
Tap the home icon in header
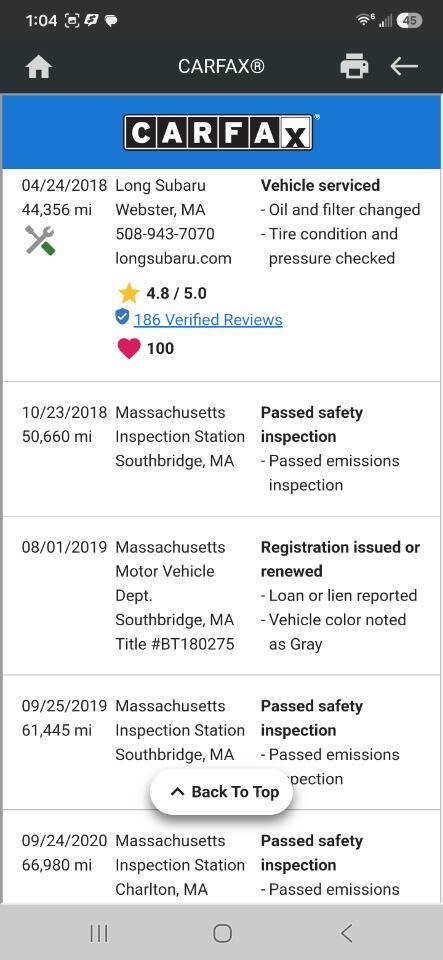coord(39,66)
